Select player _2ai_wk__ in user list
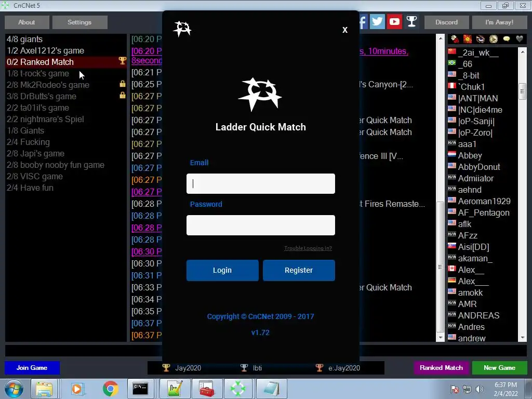The width and height of the screenshot is (532, 399). point(483,52)
